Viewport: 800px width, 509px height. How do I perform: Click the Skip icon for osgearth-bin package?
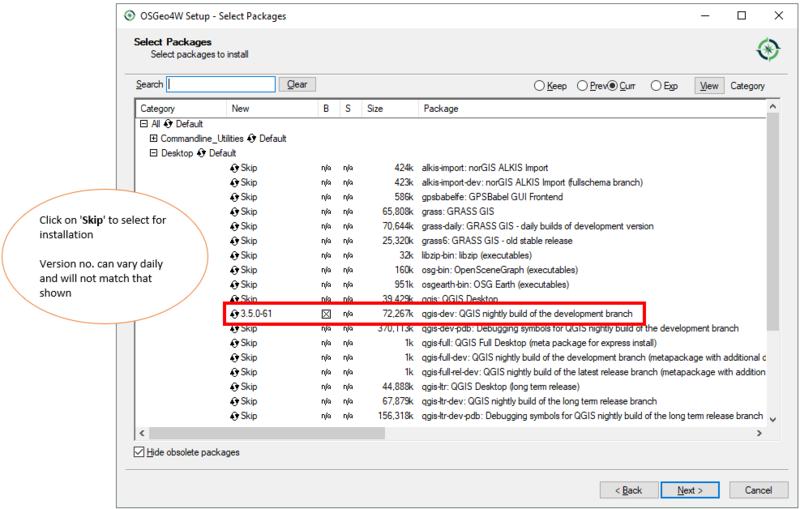[234, 284]
